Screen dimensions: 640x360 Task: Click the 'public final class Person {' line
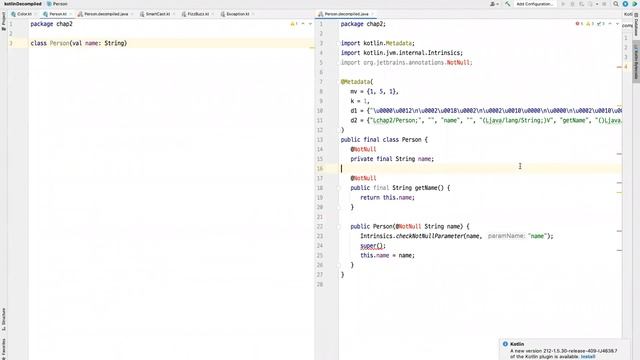384,140
